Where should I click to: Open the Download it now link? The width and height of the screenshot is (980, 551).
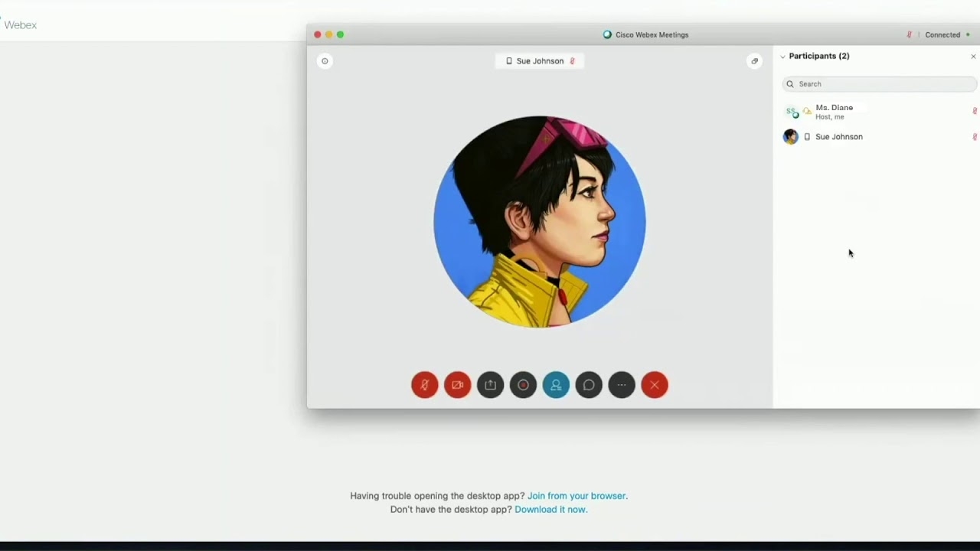click(x=550, y=510)
